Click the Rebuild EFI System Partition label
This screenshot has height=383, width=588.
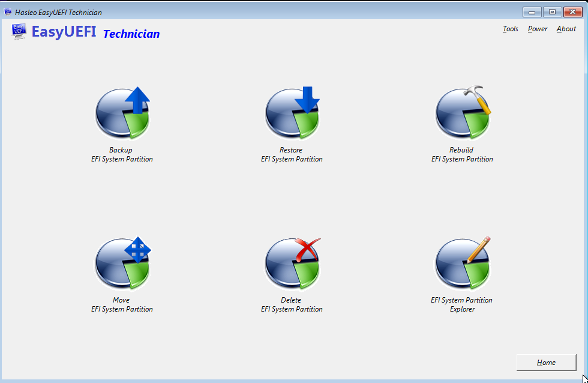462,154
